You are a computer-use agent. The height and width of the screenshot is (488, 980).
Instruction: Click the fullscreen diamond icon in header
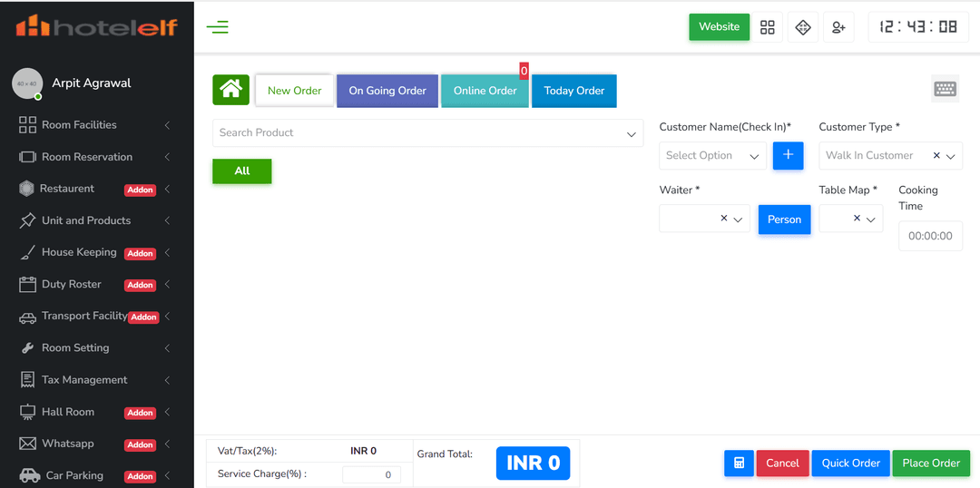pyautogui.click(x=802, y=27)
